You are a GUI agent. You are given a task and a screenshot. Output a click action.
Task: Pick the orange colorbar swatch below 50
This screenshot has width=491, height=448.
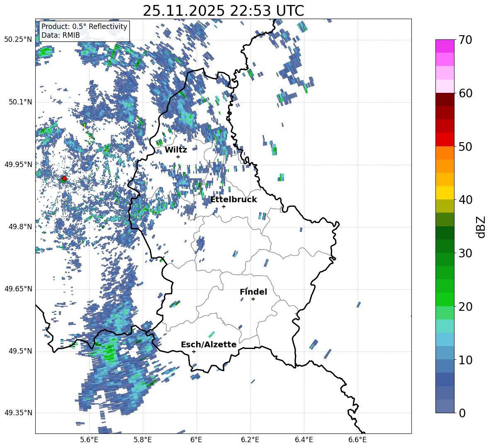[445, 153]
